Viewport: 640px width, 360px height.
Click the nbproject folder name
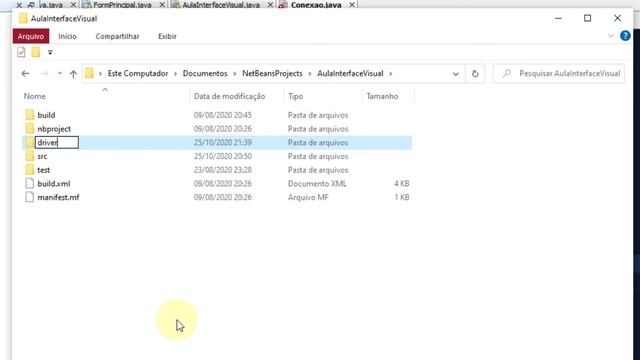[54, 129]
